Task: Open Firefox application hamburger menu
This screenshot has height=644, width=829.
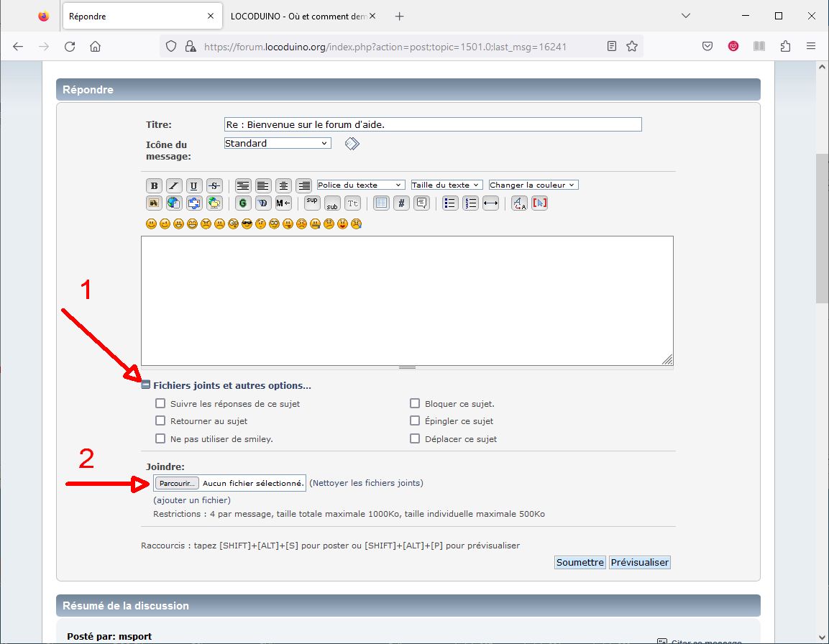Action: [811, 47]
